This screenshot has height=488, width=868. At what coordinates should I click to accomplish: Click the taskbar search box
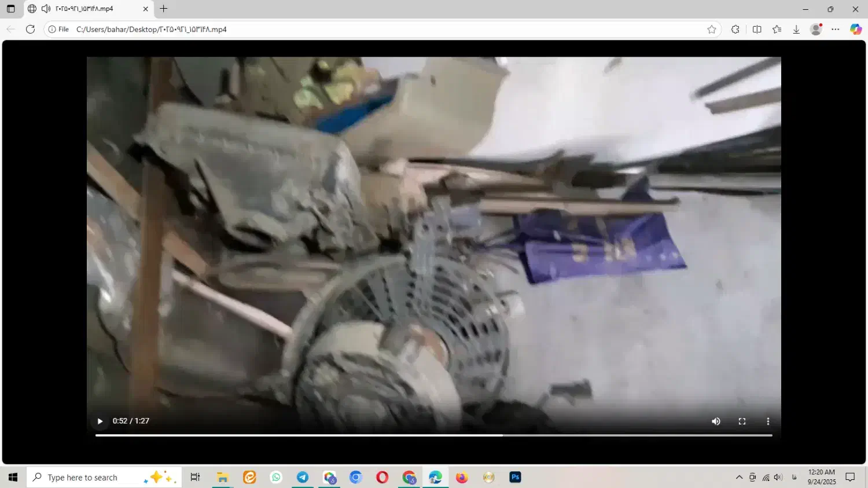click(x=104, y=477)
